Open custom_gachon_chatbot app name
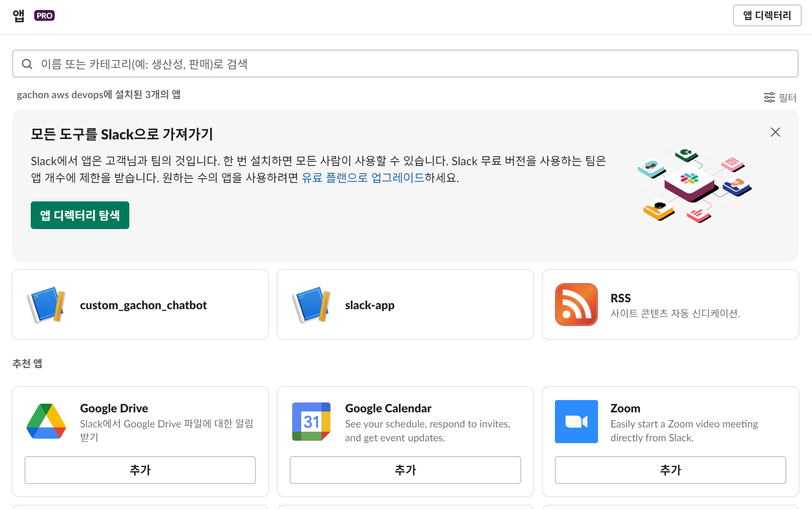812x509 pixels. pos(143,305)
